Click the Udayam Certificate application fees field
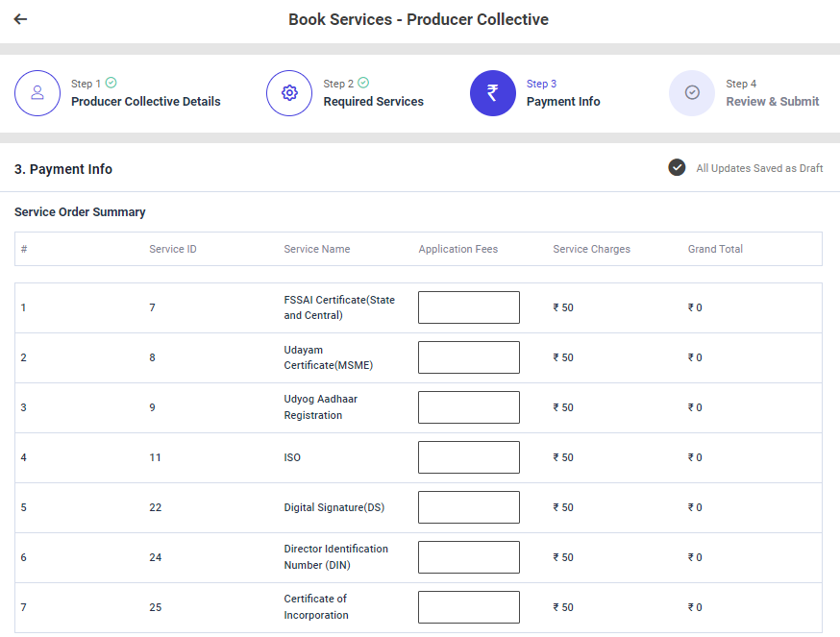Image resolution: width=840 pixels, height=637 pixels. pyautogui.click(x=468, y=357)
